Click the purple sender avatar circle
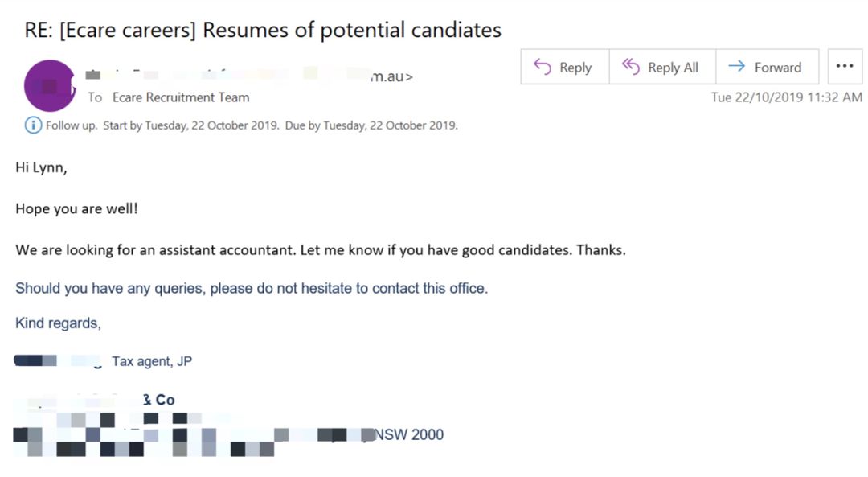This screenshot has height=477, width=868. tap(50, 86)
